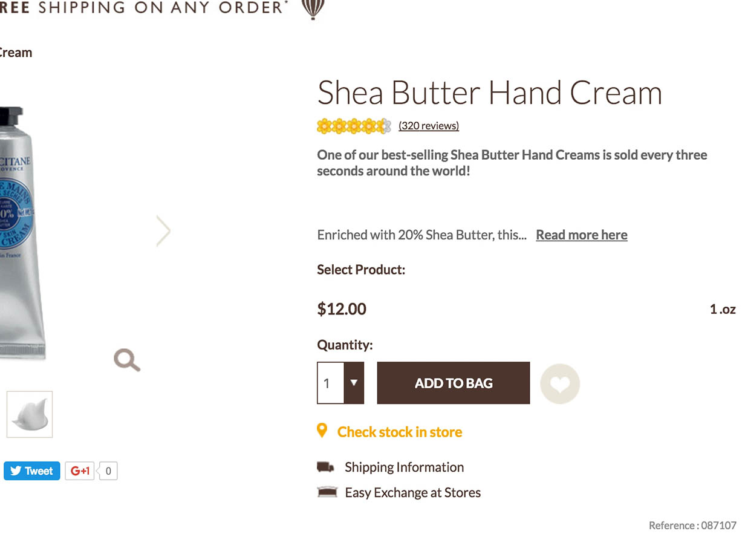Screen dimensions: 745x560
Task: Click the magnifying glass zoom icon
Action: tap(127, 360)
